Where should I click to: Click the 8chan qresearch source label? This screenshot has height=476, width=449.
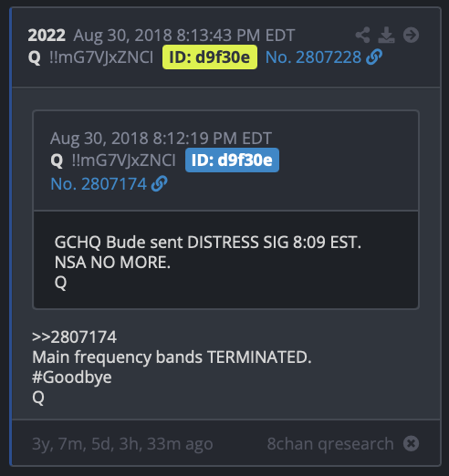pyautogui.click(x=330, y=444)
